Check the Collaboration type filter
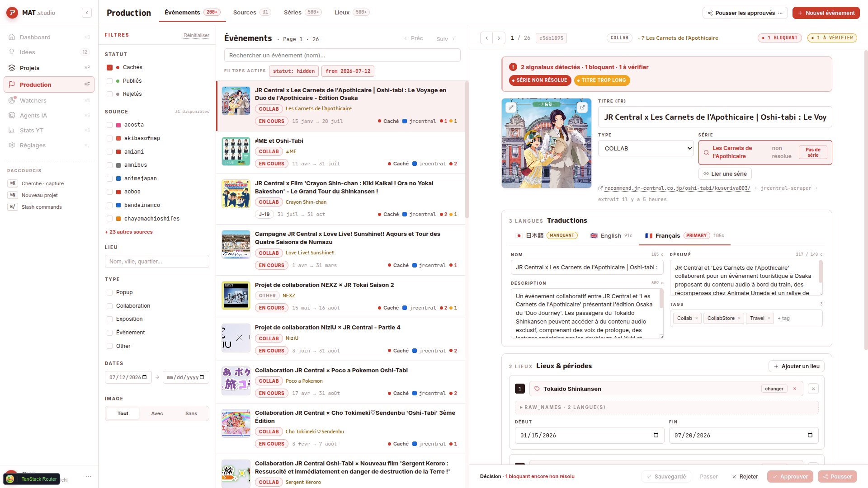Screen dimensions: 868x488 (109, 306)
